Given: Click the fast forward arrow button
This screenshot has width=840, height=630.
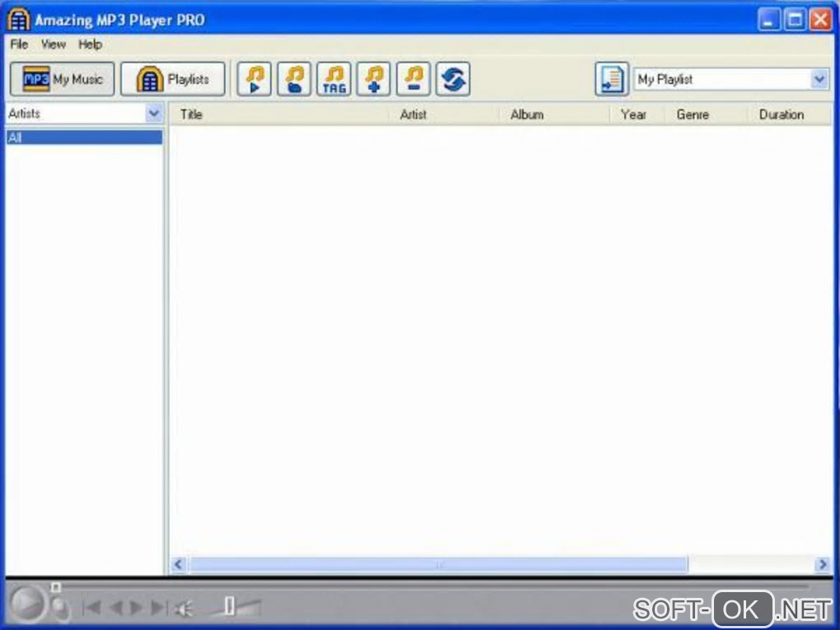Looking at the screenshot, I should pyautogui.click(x=136, y=608).
